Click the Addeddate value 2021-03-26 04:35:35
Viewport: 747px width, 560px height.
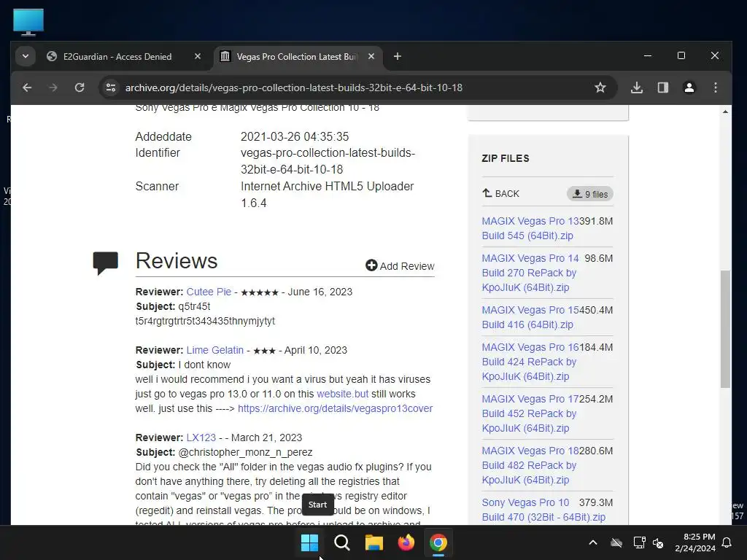click(x=295, y=136)
